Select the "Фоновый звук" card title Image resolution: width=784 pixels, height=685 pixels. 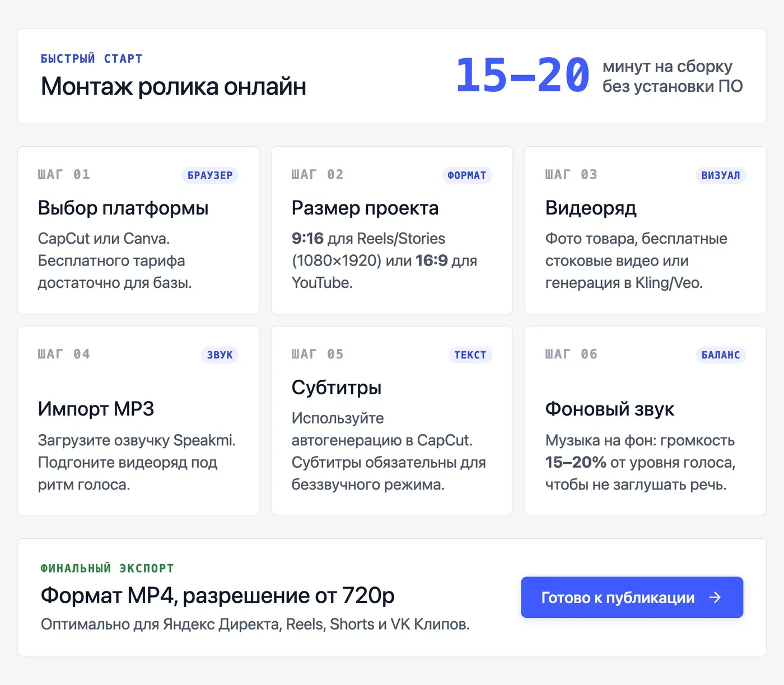[x=610, y=409]
